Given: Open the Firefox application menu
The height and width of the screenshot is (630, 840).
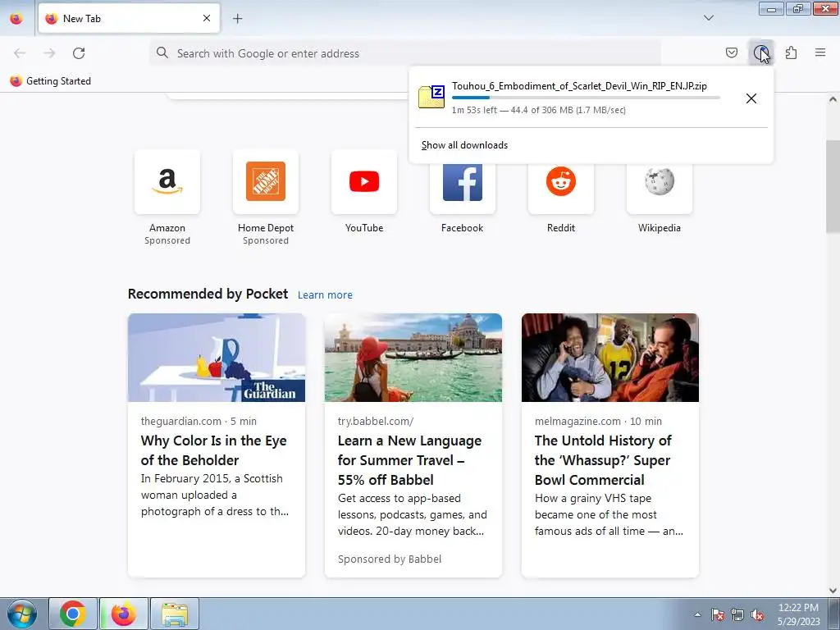Looking at the screenshot, I should point(820,52).
